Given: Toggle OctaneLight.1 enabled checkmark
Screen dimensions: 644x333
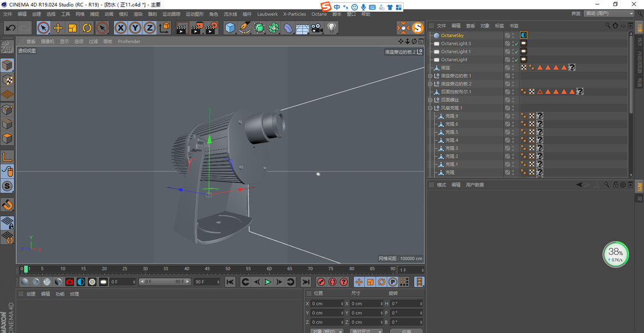Looking at the screenshot, I should (516, 52).
